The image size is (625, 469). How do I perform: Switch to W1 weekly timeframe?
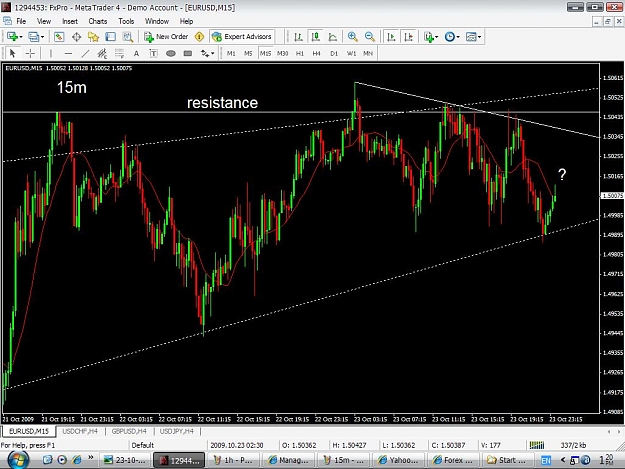click(351, 53)
